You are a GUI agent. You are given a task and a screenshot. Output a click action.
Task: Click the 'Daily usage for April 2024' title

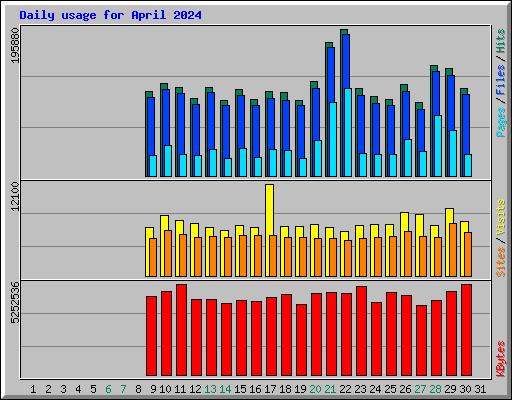(x=110, y=15)
